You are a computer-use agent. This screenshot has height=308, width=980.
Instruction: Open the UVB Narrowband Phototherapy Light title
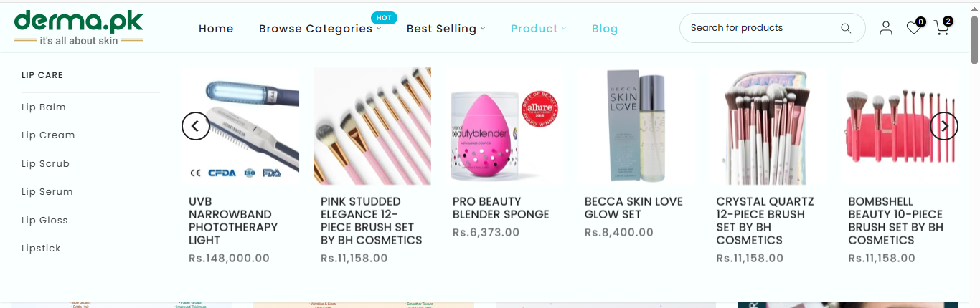click(x=233, y=221)
